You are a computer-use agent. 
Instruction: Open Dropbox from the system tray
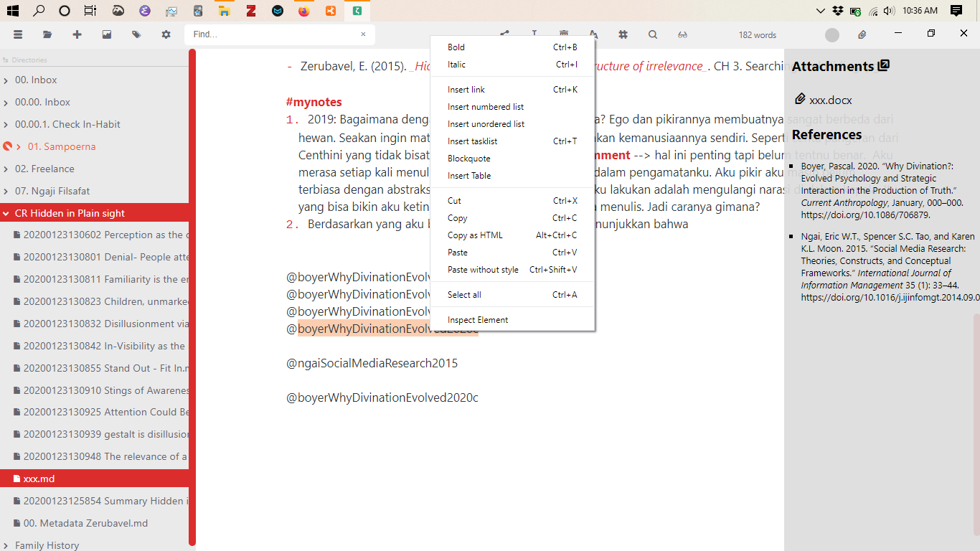point(838,11)
